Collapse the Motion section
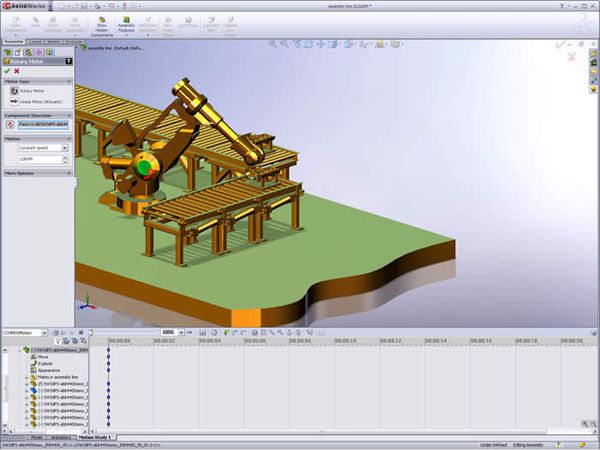The height and width of the screenshot is (450, 600). coord(69,139)
